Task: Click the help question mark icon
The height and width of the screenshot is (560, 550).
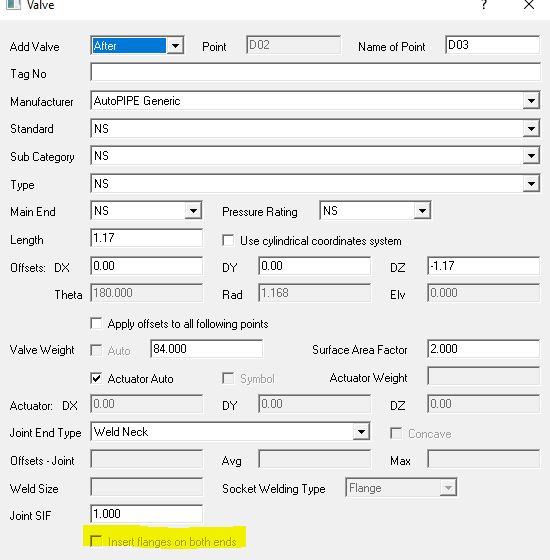Action: click(484, 5)
